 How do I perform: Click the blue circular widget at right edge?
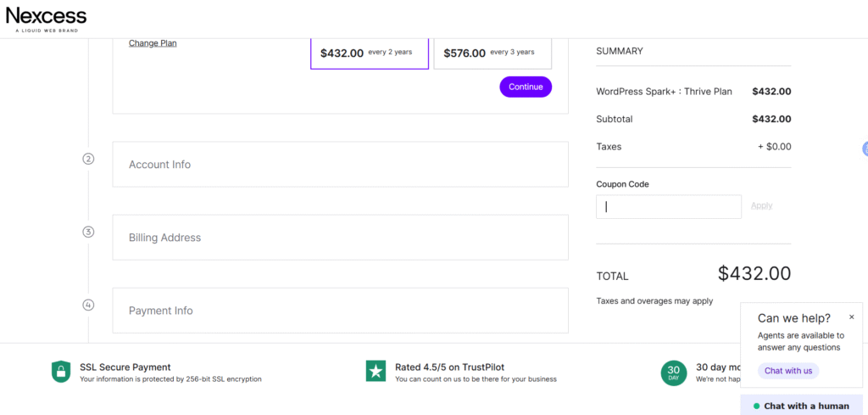click(865, 149)
